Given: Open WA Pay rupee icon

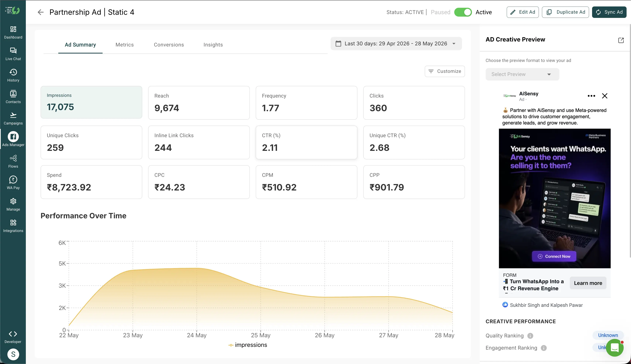Looking at the screenshot, I should 13,180.
